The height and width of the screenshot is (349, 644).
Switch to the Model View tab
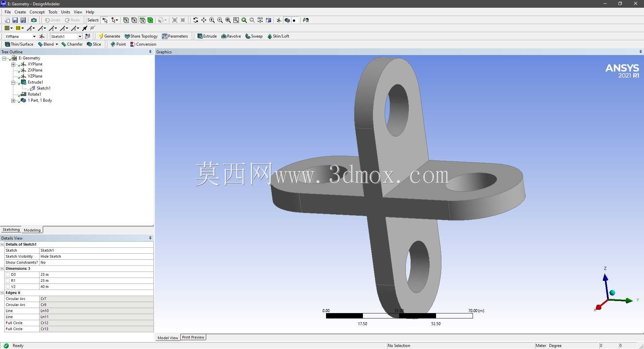tap(168, 338)
